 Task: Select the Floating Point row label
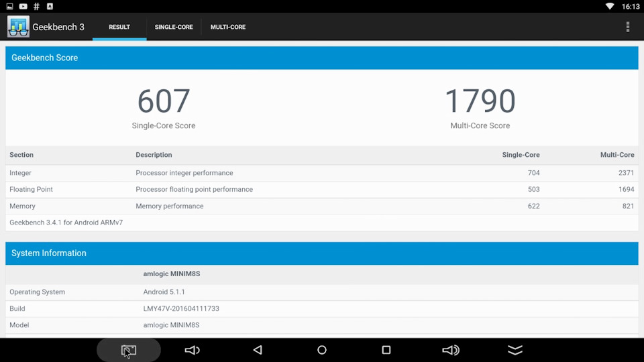32,190
